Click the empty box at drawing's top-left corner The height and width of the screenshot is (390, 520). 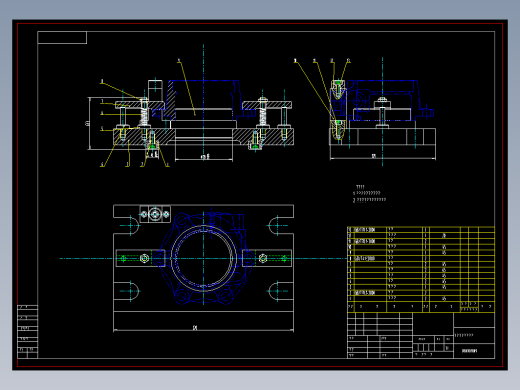(x=62, y=37)
